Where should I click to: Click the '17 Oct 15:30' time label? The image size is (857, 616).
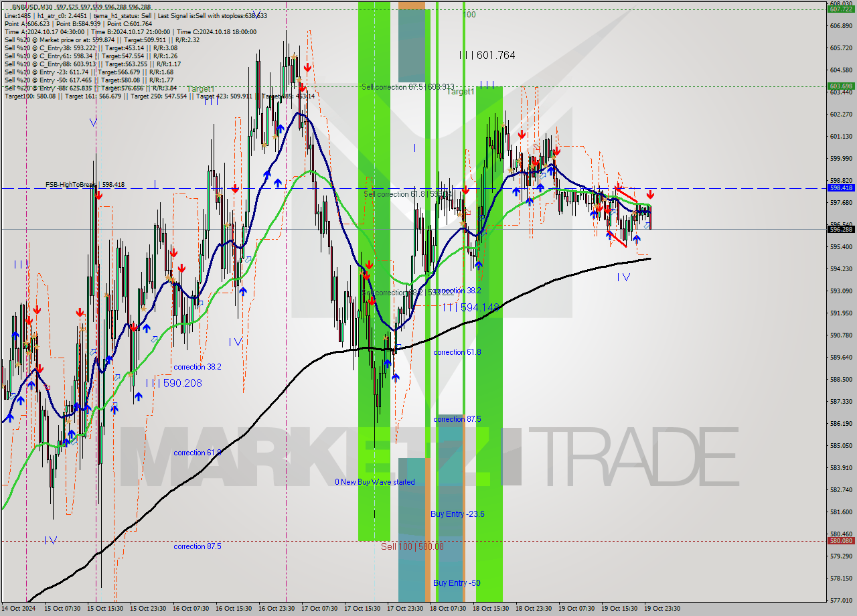362,609
